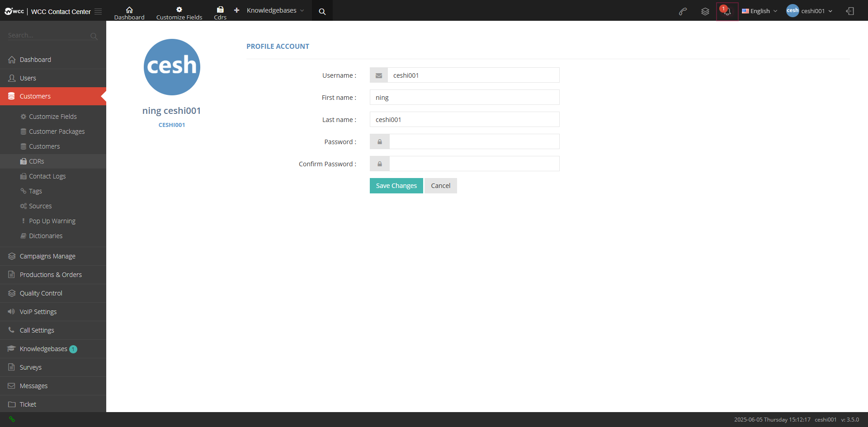Image resolution: width=868 pixels, height=427 pixels.
Task: Expand Productions & Orders in sidebar
Action: [53, 275]
